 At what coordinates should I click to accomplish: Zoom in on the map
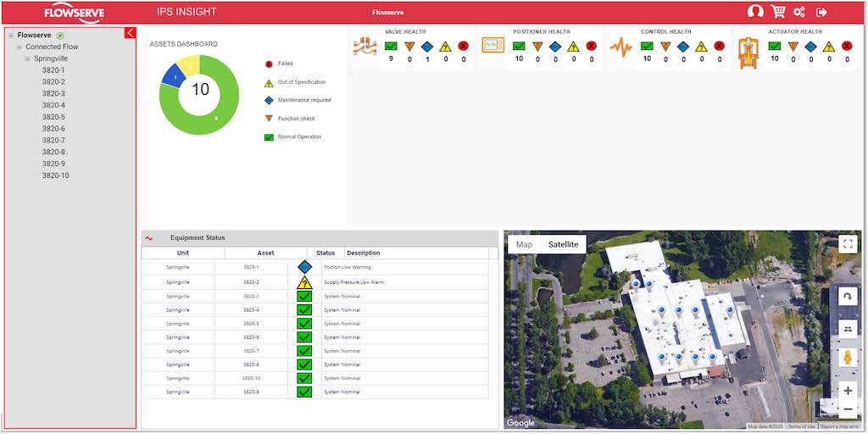coord(848,390)
